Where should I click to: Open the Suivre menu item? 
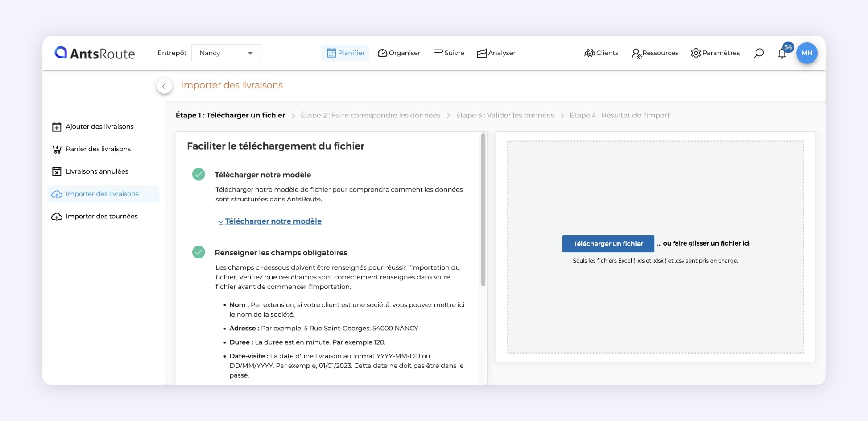pyautogui.click(x=448, y=53)
